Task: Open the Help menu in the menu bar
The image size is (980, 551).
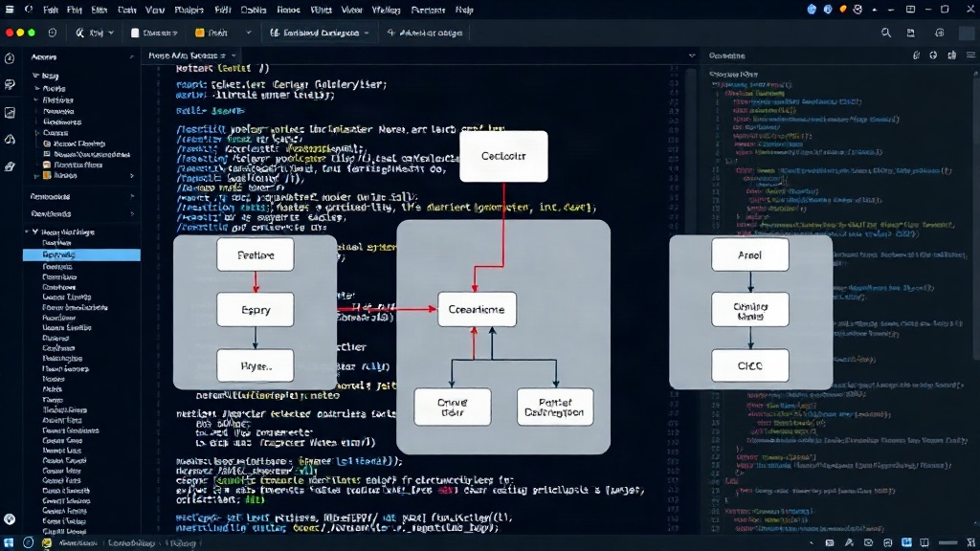Action: click(464, 10)
